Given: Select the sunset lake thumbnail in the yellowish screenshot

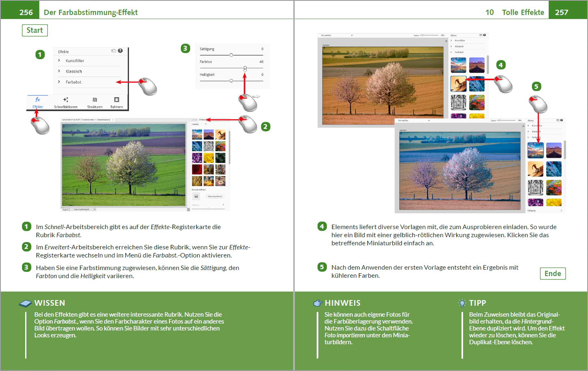Looking at the screenshot, I should point(459,65).
